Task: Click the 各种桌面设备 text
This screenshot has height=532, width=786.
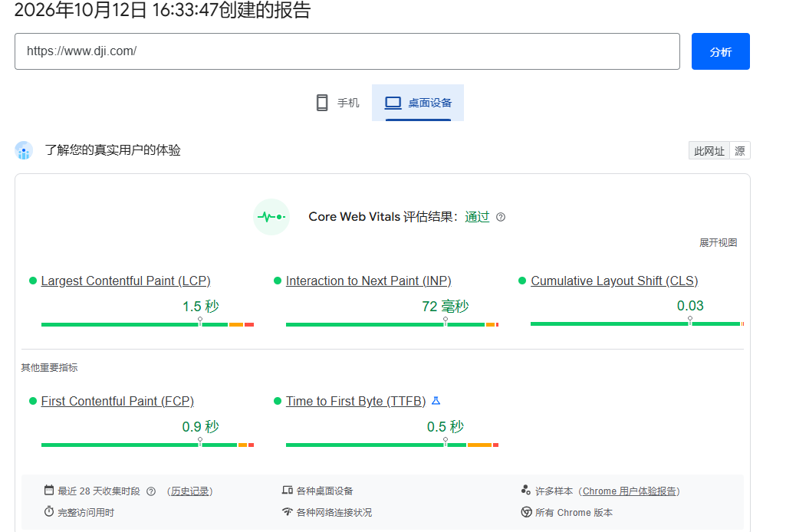Action: point(325,491)
